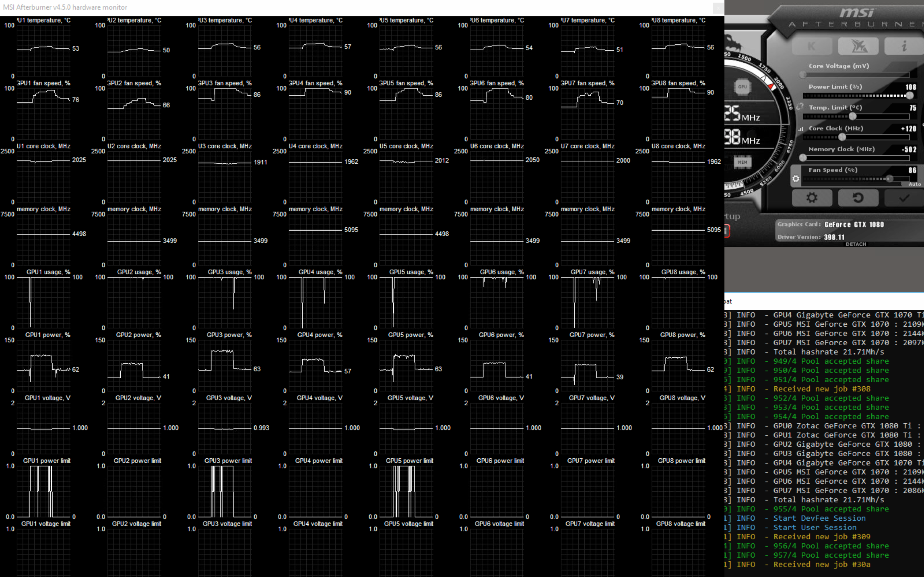Click driver version 398.11 text

pyautogui.click(x=834, y=237)
